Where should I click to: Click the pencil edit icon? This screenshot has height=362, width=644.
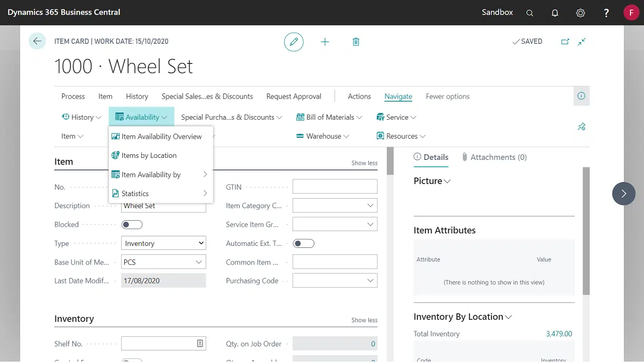coord(294,42)
